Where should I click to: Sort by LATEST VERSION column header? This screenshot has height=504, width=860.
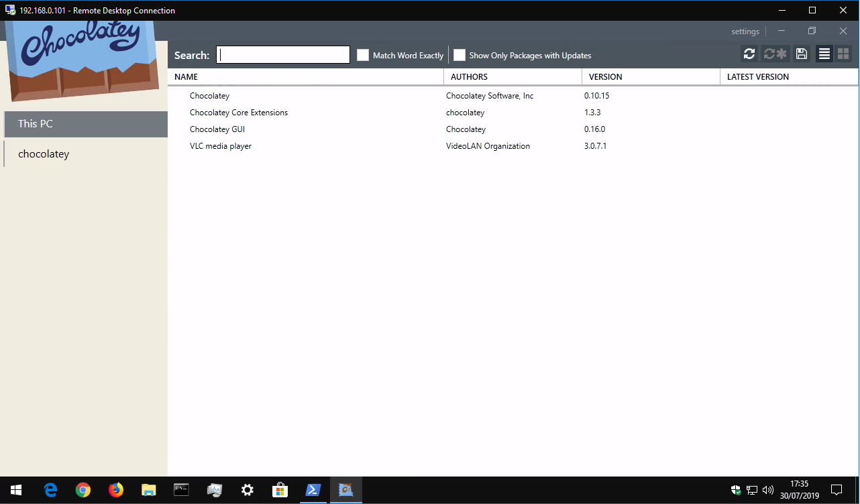coord(789,76)
